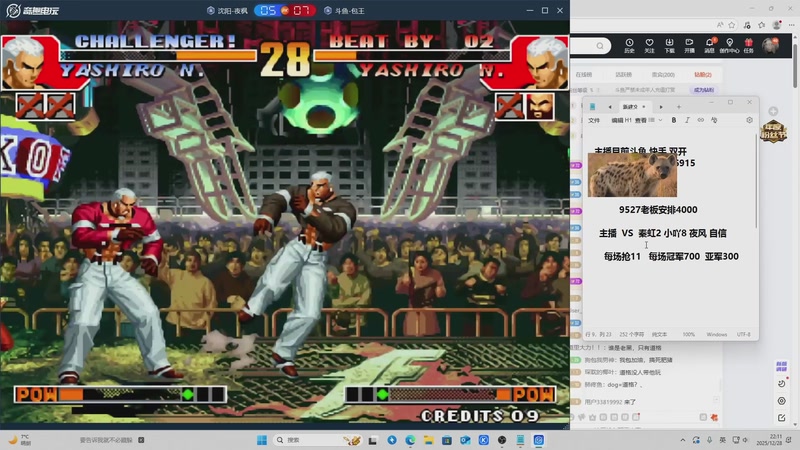Open the notepad settings gear

(749, 120)
